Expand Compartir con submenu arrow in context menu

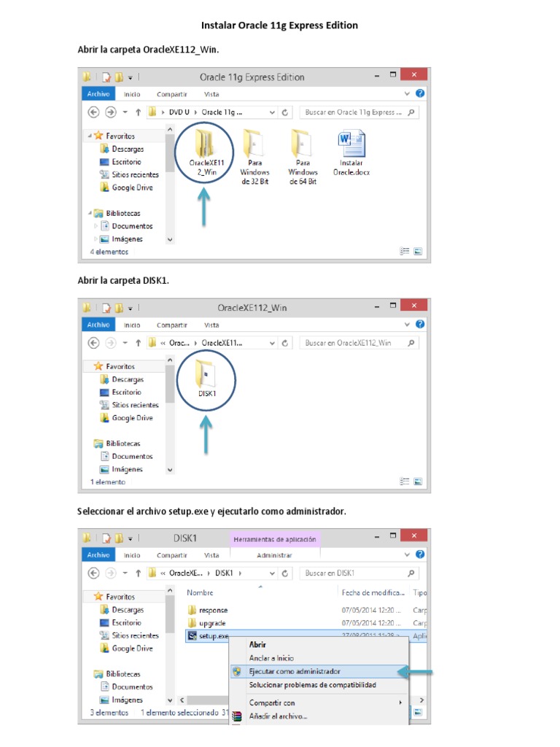(400, 703)
